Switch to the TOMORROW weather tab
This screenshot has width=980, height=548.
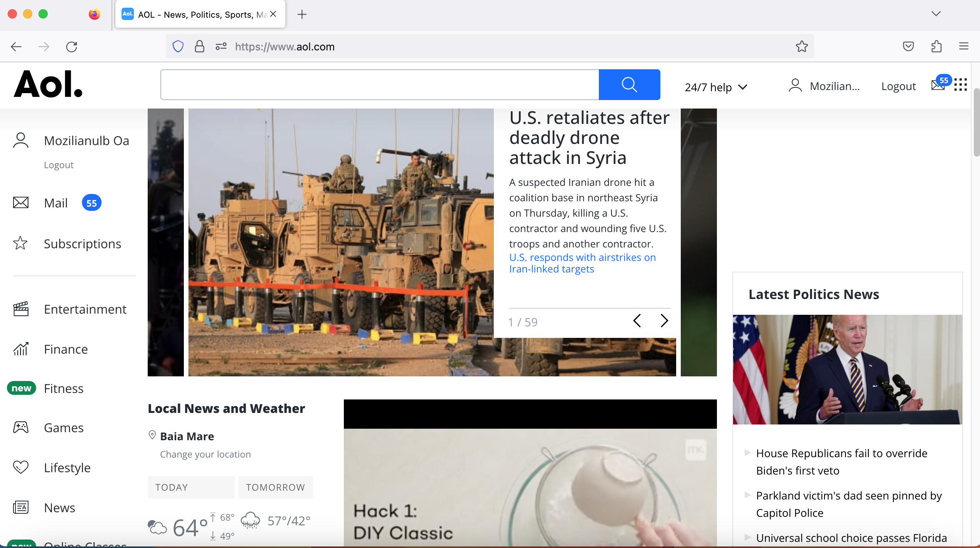[275, 487]
